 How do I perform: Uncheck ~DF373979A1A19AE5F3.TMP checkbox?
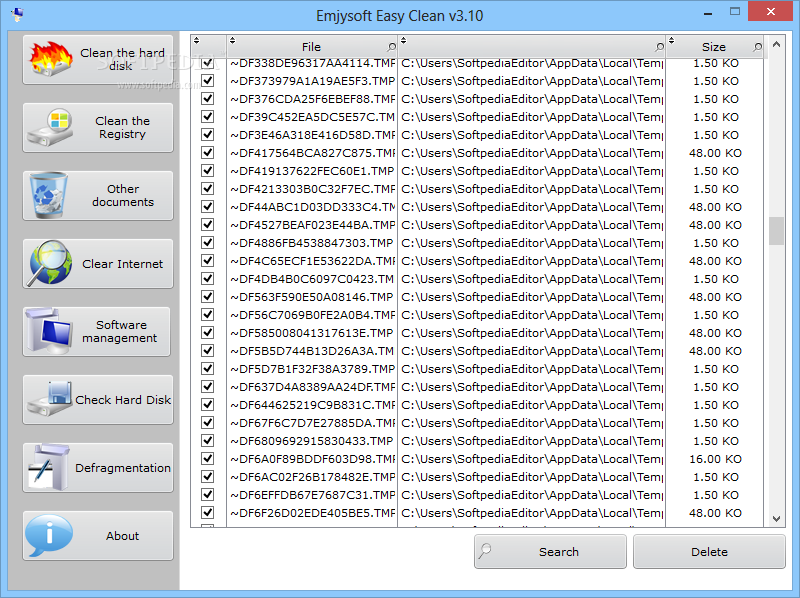tap(208, 81)
